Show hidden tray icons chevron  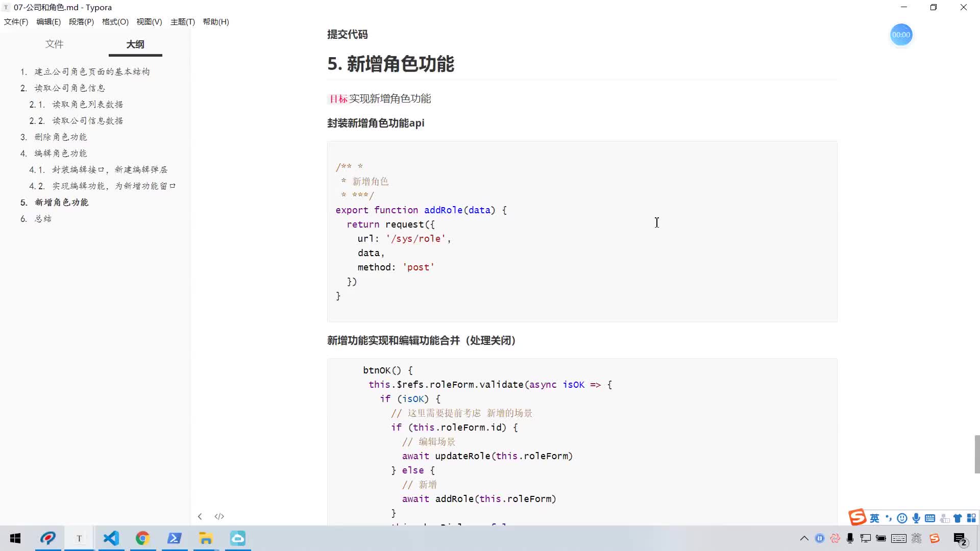coord(804,538)
